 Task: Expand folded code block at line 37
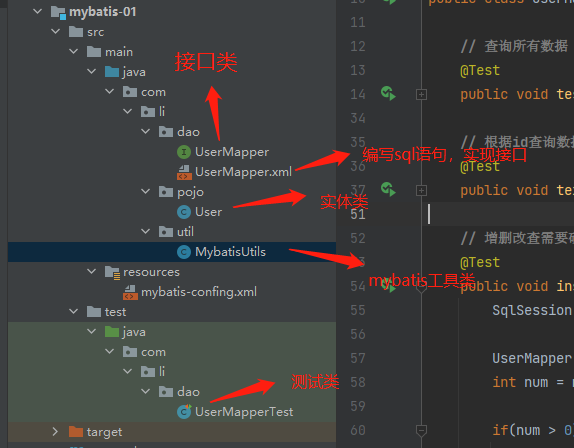coord(421,191)
